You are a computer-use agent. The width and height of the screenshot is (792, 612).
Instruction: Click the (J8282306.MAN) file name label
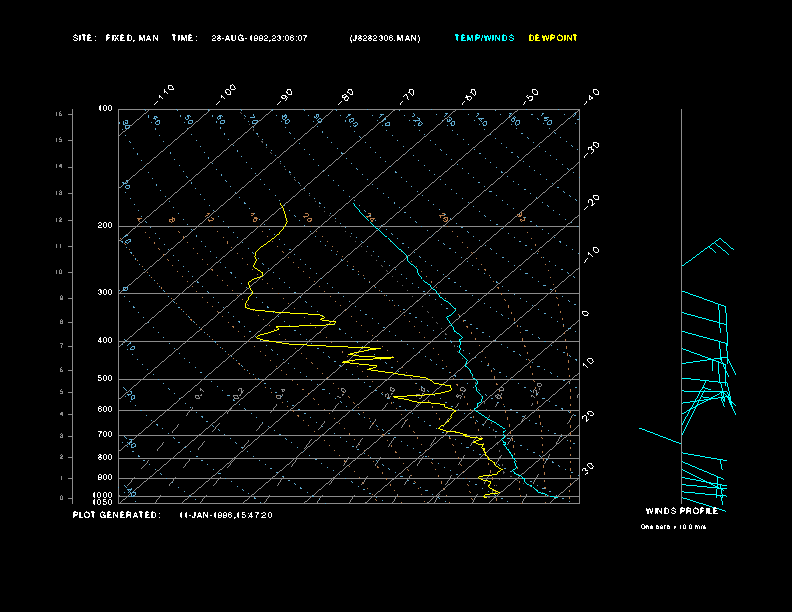coord(385,38)
